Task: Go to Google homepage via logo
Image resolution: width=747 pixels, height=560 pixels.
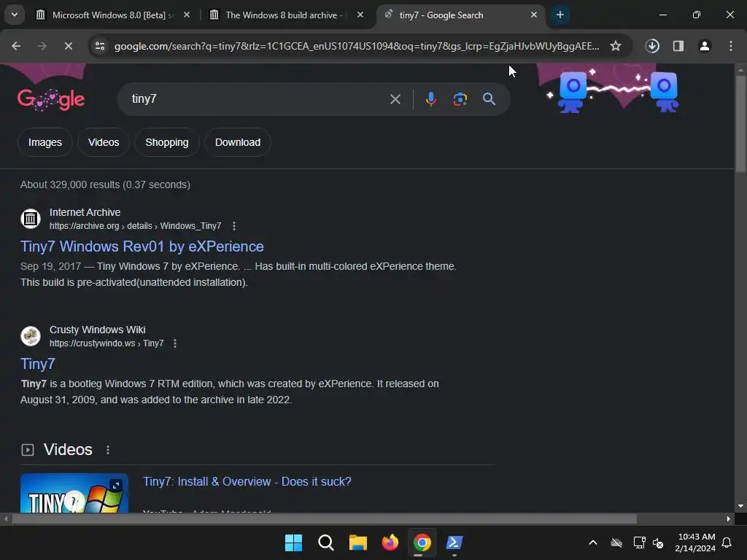Action: pos(51,99)
